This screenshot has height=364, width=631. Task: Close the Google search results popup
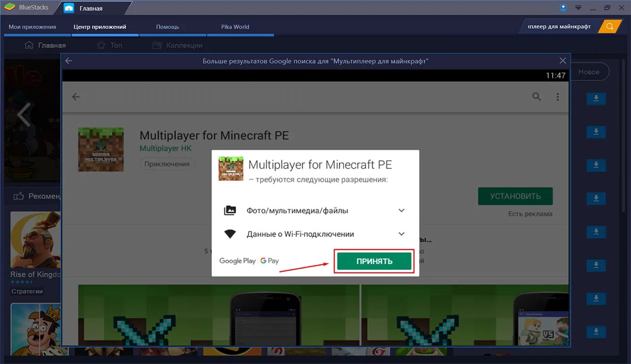pyautogui.click(x=563, y=61)
